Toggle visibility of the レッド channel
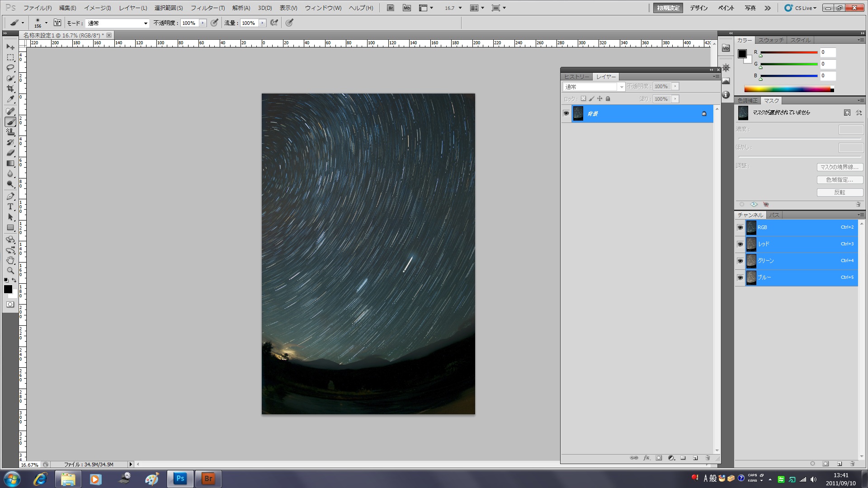Screen dimensions: 868x488 tap(740, 244)
